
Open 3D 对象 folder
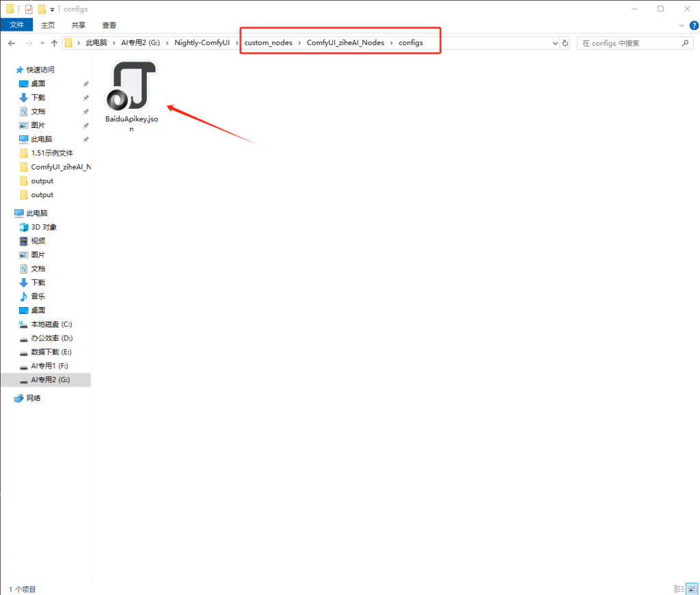[x=44, y=227]
